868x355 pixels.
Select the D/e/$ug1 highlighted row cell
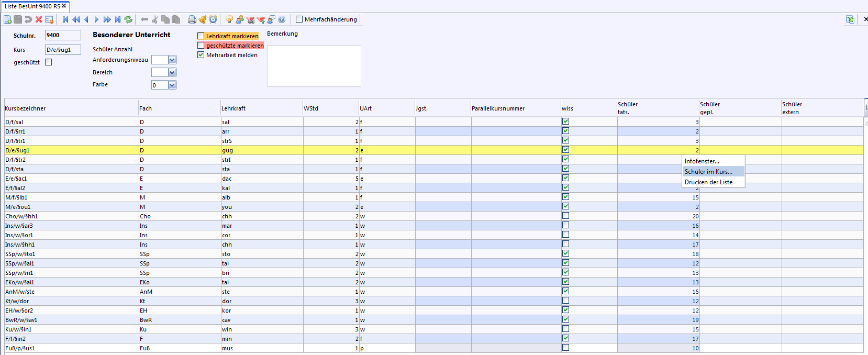(71, 150)
